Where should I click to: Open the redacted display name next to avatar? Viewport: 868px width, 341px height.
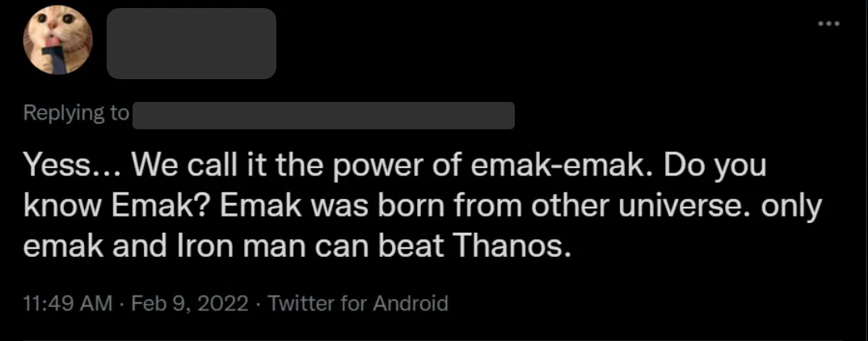[191, 43]
